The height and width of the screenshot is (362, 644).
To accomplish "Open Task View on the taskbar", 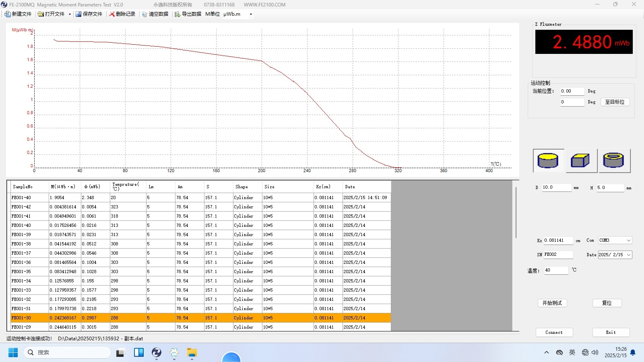I will tap(120, 353).
